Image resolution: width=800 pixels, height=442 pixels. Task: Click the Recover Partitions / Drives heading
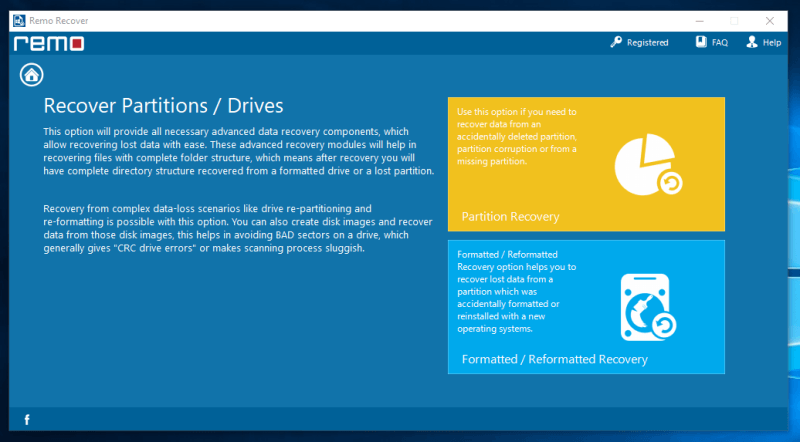point(163,106)
